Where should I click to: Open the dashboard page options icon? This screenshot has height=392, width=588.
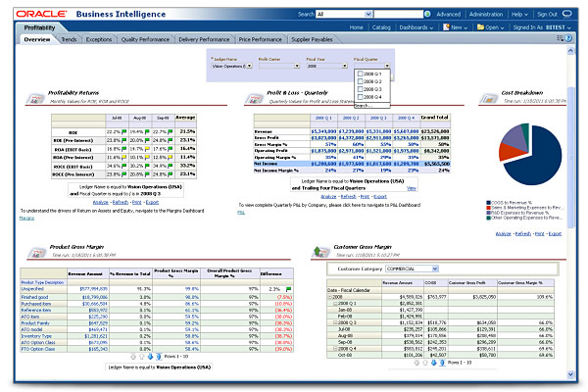pyautogui.click(x=560, y=38)
